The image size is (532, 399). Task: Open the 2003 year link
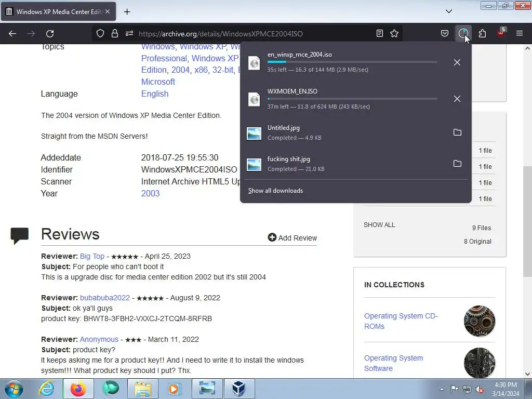pyautogui.click(x=150, y=193)
